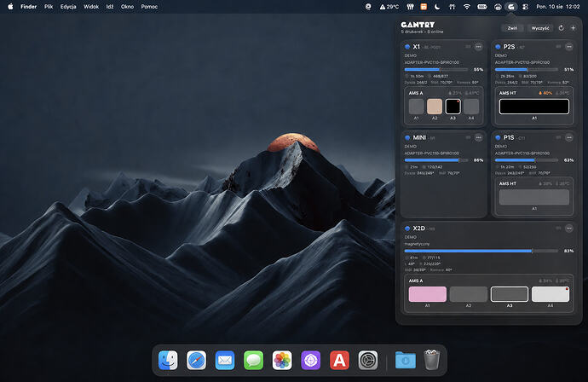This screenshot has height=382, width=588.
Task: Click the small icon beside X2D's options button
Action: [558, 229]
